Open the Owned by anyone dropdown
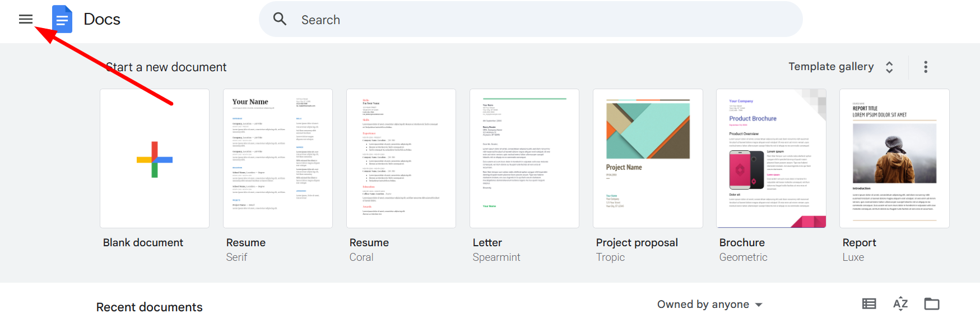This screenshot has height=327, width=980. pos(709,305)
